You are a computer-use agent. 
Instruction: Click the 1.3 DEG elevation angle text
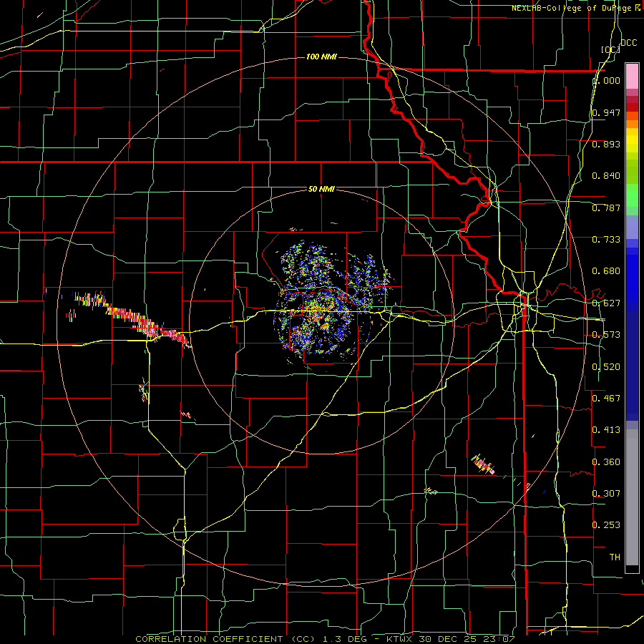345,639
